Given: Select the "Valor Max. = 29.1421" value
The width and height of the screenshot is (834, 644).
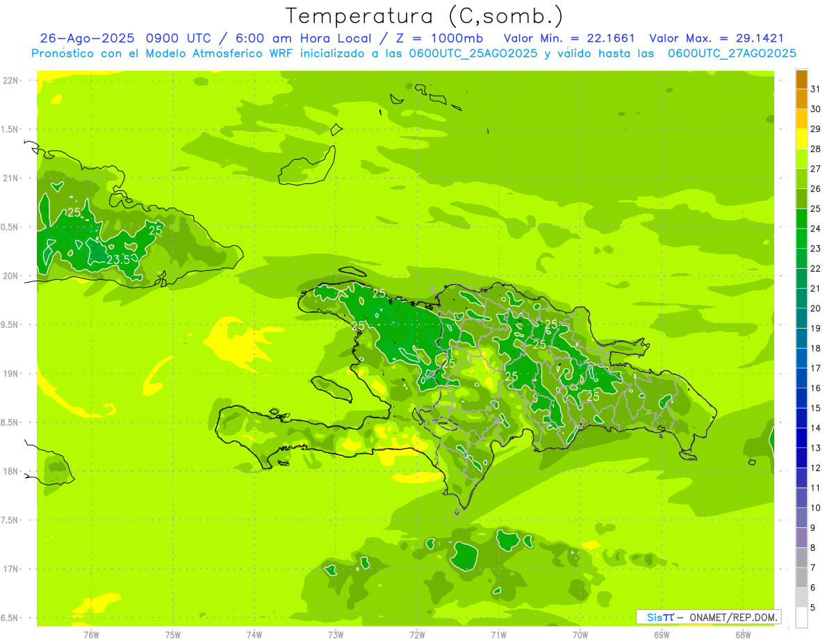Looking at the screenshot, I should coord(716,39).
